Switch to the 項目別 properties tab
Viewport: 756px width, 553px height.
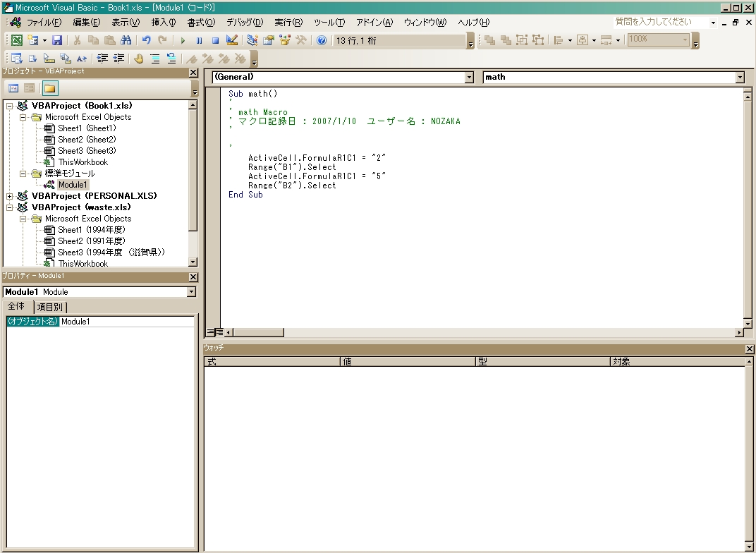point(49,307)
